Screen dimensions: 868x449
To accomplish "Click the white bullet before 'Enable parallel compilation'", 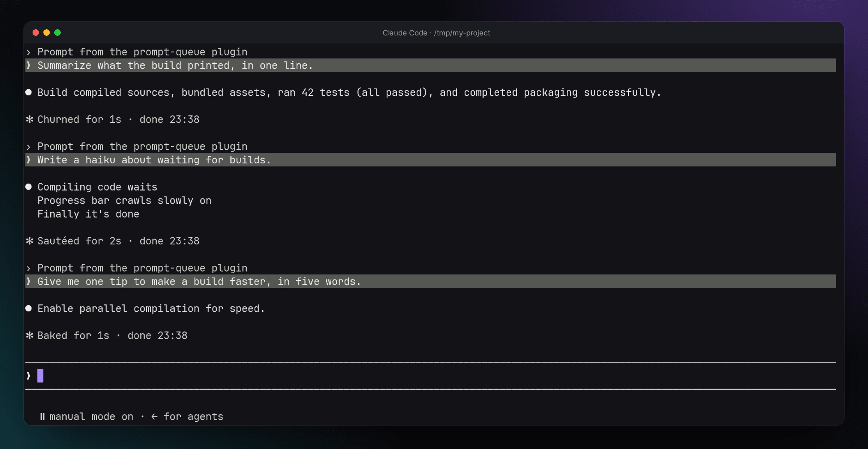I will point(29,308).
